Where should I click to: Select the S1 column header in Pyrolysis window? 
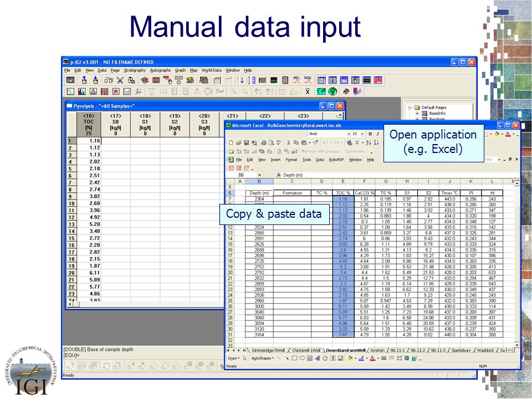pos(145,125)
